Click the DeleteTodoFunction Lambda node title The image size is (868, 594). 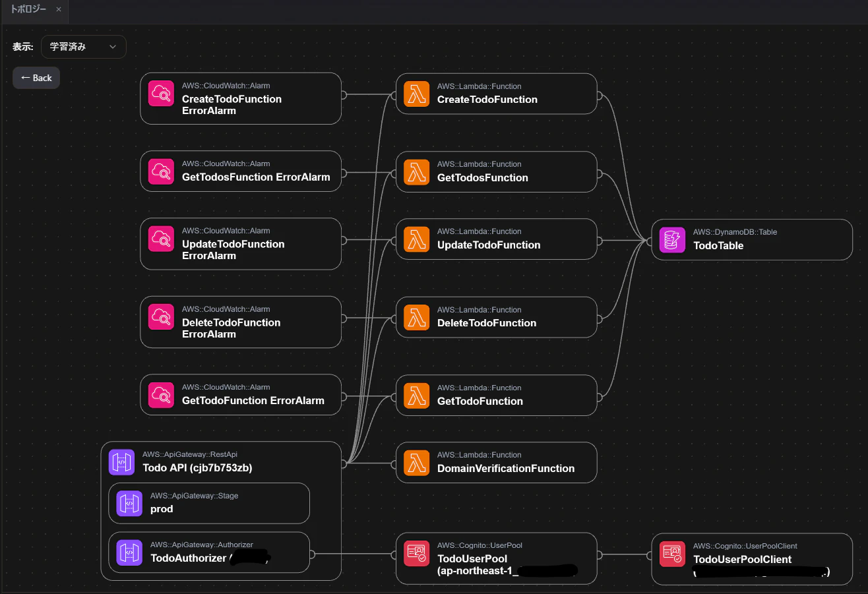point(487,323)
